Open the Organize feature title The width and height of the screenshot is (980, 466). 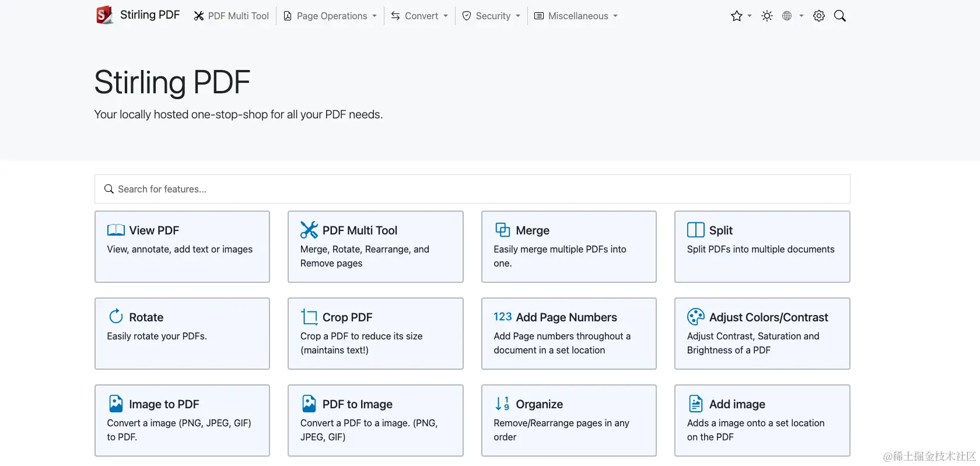[x=540, y=404]
